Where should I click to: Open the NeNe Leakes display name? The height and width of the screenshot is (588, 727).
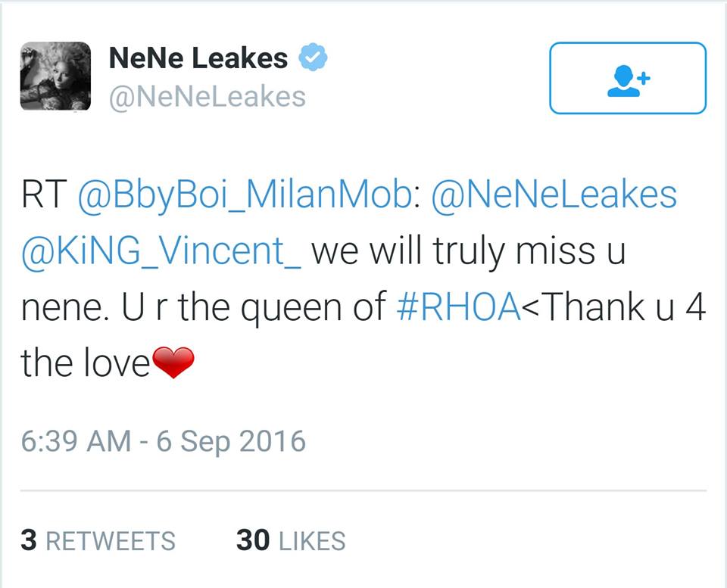coord(198,58)
